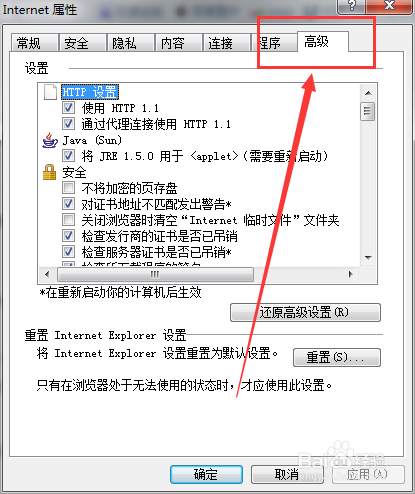
Task: Click the HTTP 设置 page icon
Action: coord(50,92)
